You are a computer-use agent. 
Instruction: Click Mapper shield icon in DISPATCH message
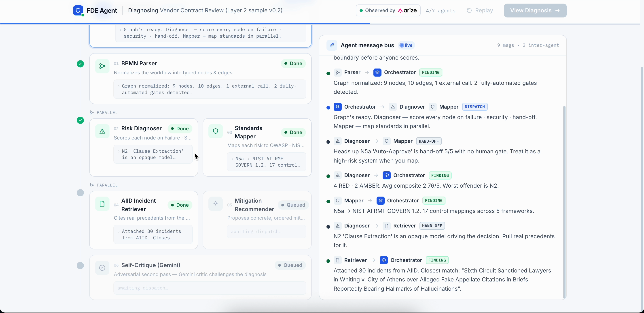pyautogui.click(x=432, y=107)
